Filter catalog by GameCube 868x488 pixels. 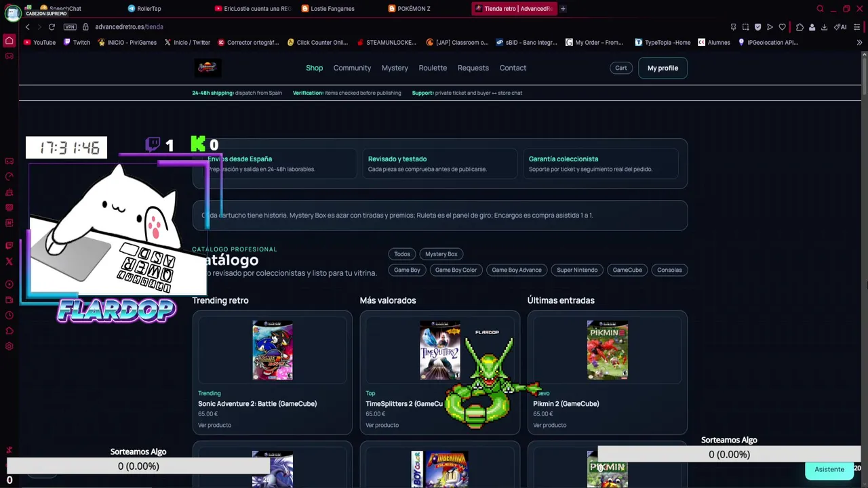pyautogui.click(x=627, y=270)
